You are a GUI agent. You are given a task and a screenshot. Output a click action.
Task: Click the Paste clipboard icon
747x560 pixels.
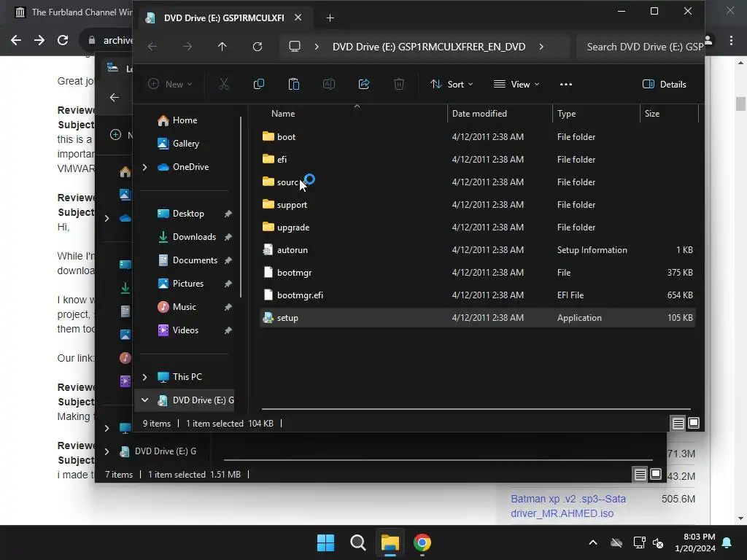click(x=293, y=85)
